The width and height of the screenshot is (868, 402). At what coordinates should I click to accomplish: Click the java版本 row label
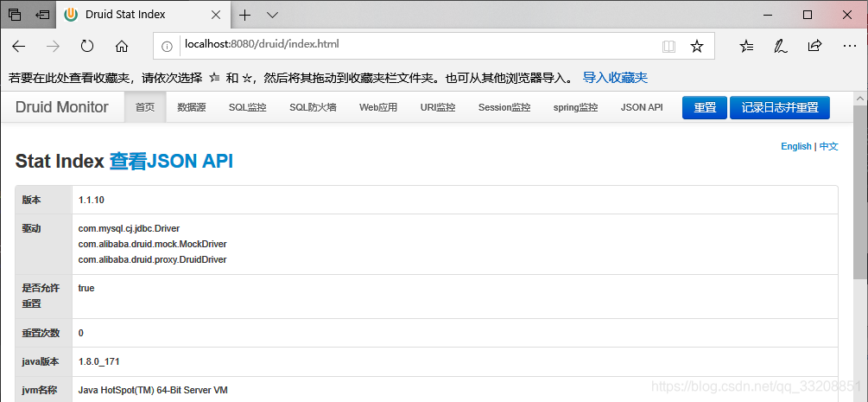point(40,361)
